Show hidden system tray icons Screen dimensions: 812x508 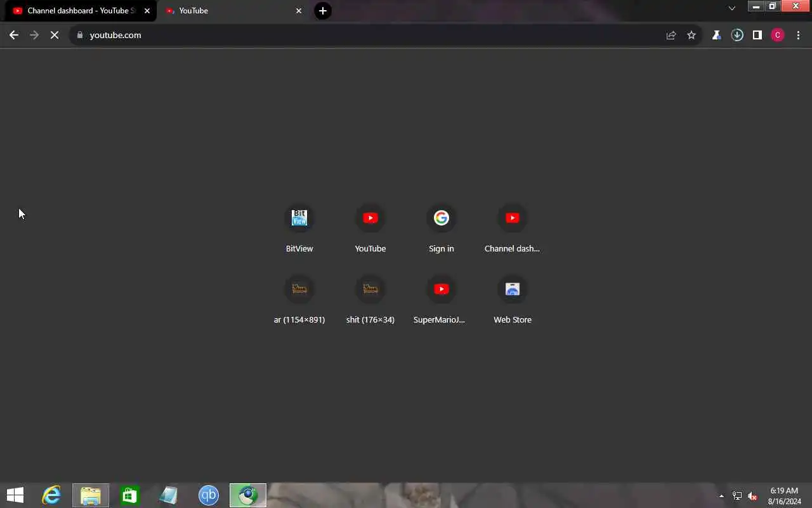click(721, 496)
